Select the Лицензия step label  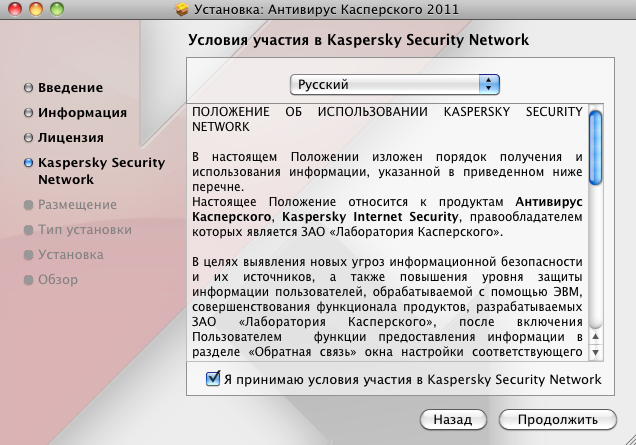pyautogui.click(x=71, y=137)
